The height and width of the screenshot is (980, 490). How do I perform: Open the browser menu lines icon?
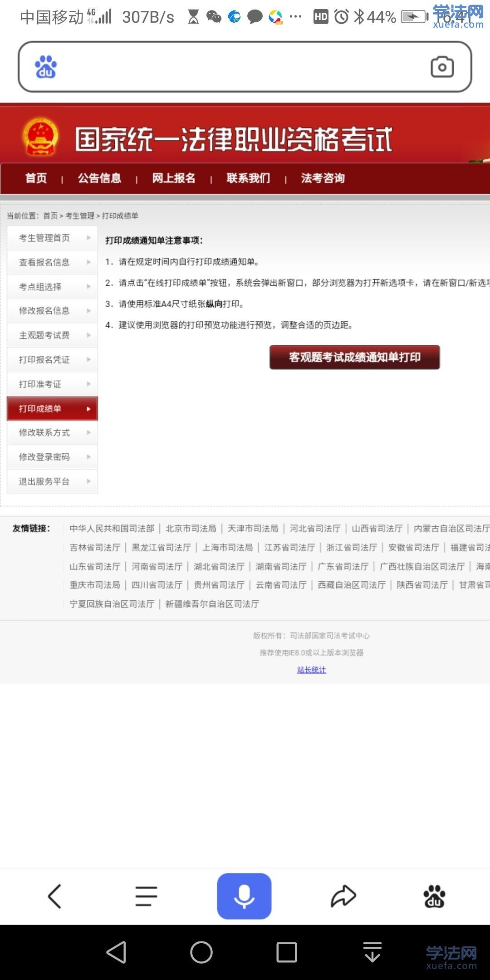pos(146,896)
